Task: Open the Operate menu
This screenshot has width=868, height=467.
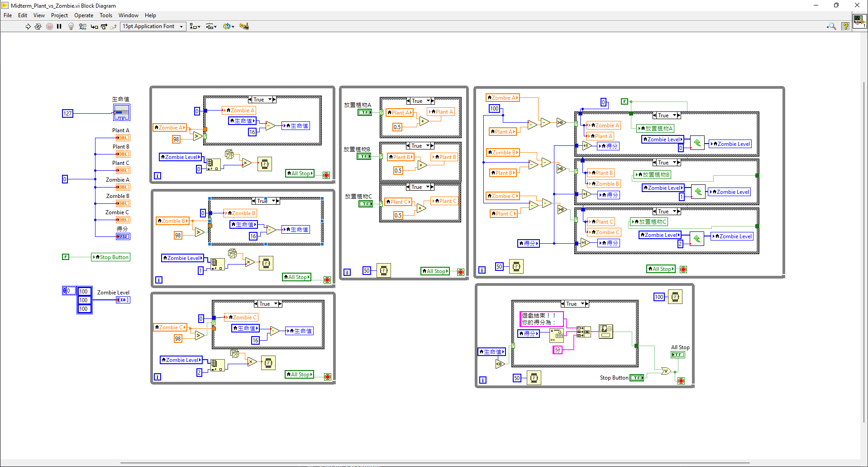Action: [x=84, y=15]
